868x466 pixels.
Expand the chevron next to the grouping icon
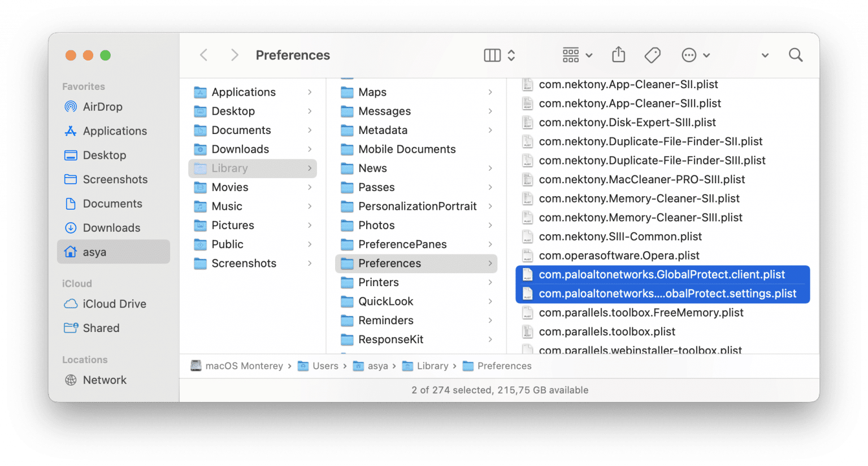[589, 55]
